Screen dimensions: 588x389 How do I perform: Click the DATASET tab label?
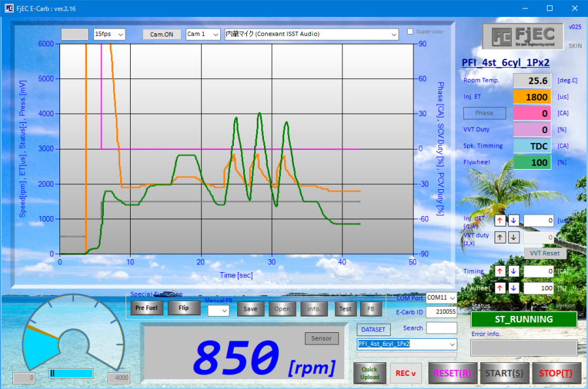point(374,329)
